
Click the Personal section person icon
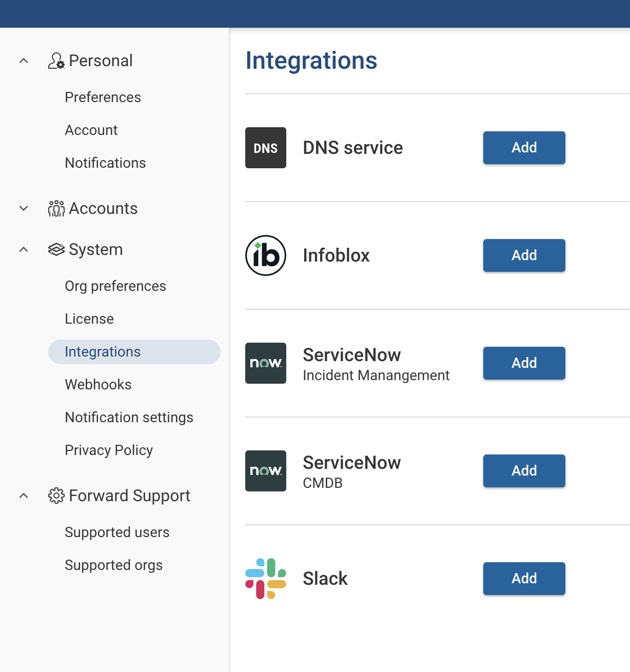[56, 60]
